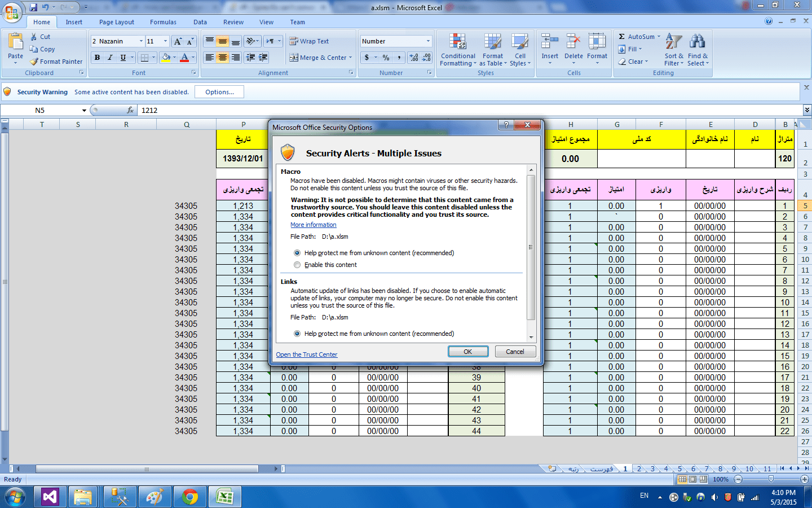Insert a new worksheet tab

pyautogui.click(x=552, y=468)
